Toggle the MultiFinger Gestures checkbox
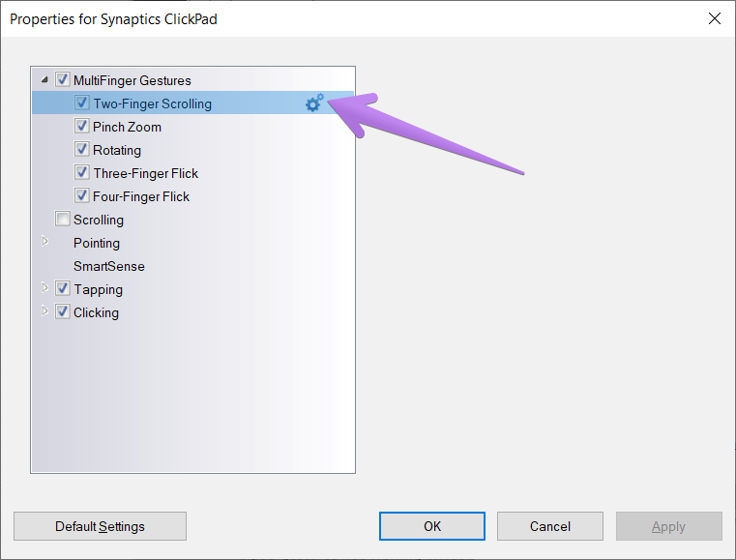736x560 pixels. tap(63, 80)
